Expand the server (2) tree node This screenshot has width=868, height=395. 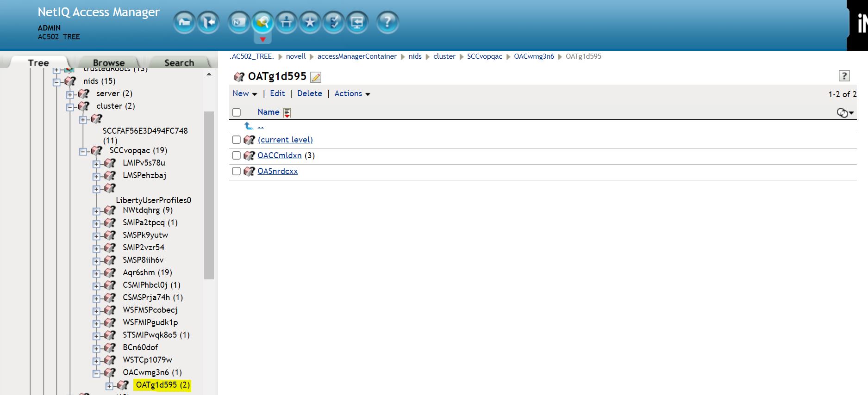[70, 94]
